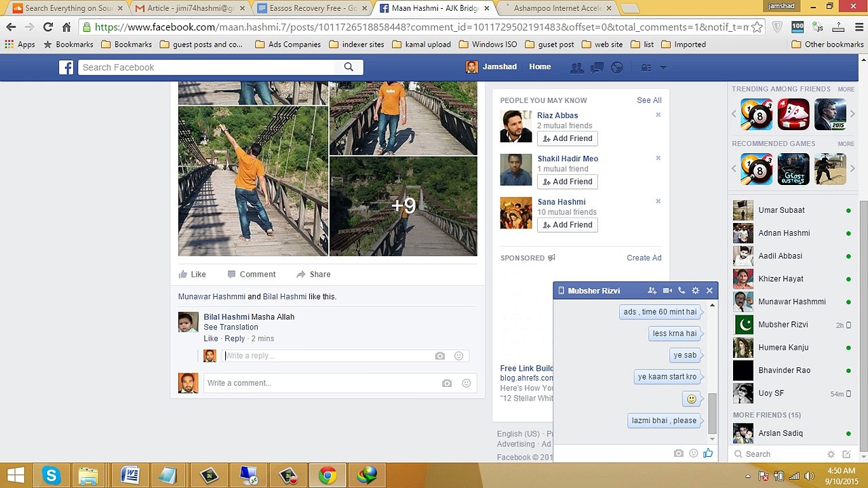Add an emoji to the reply field
The height and width of the screenshot is (488, 868).
(x=458, y=356)
